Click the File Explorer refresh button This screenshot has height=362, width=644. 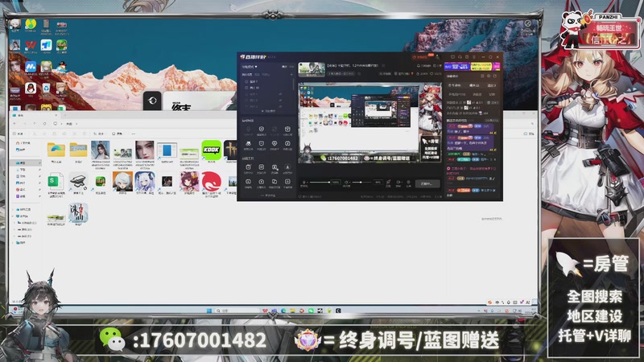45,125
